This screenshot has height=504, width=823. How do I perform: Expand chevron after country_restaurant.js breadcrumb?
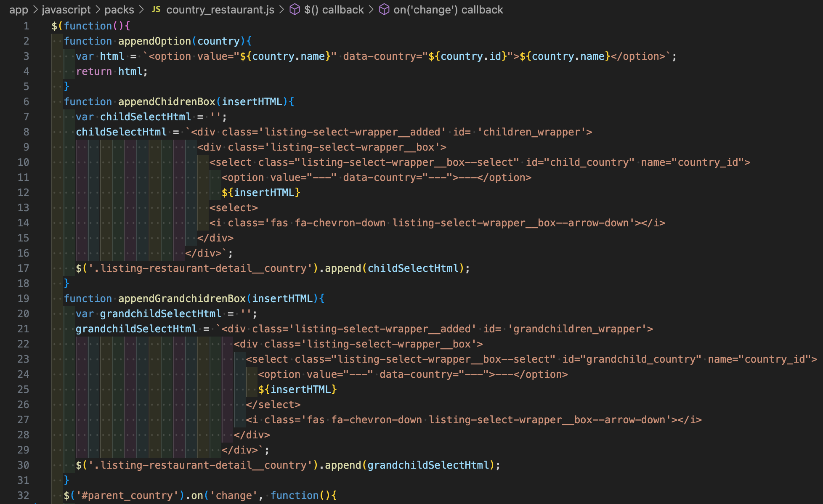281,9
